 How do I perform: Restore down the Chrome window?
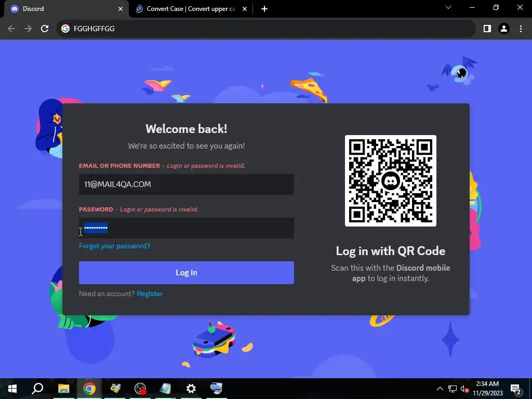pyautogui.click(x=496, y=7)
